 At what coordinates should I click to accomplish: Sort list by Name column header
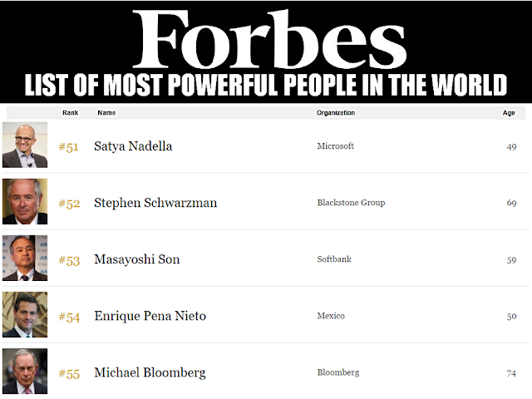[106, 113]
